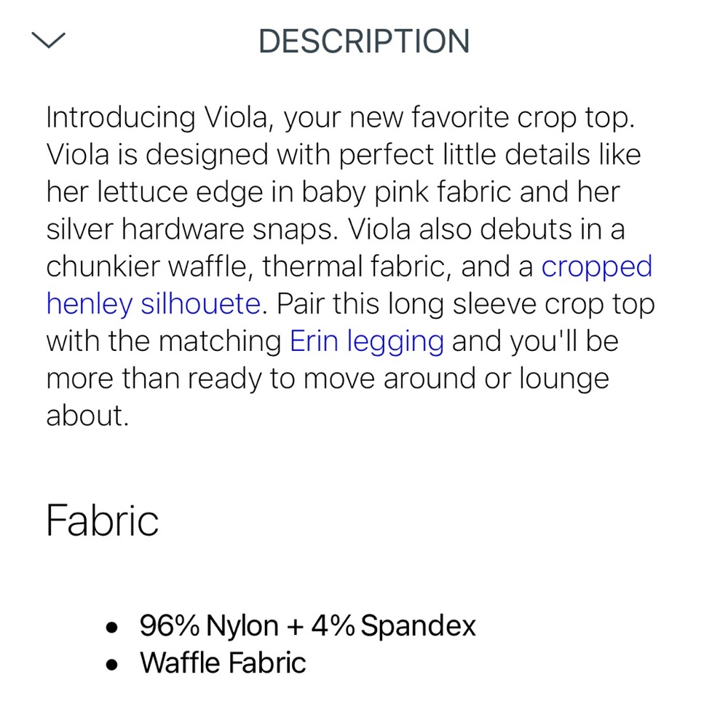Open the Erin legging link

tap(367, 342)
